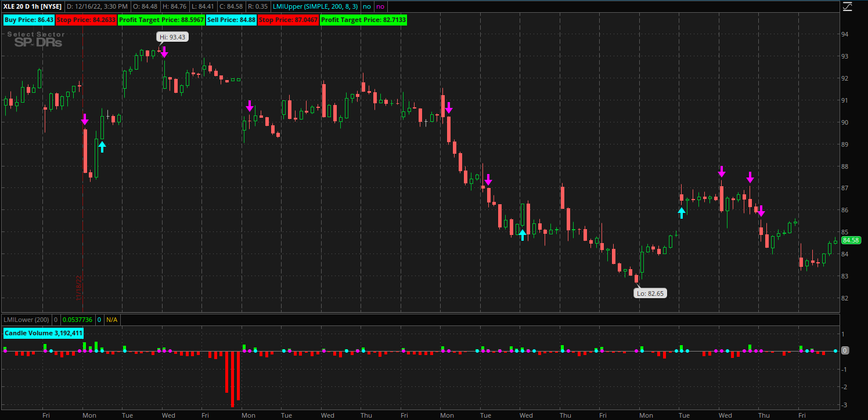868x420 pixels.
Task: Toggle the magenta 'no' flag in the study header
Action: pos(380,6)
